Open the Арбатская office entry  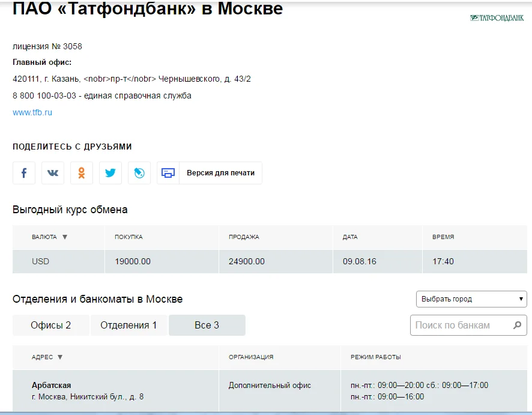click(52, 385)
